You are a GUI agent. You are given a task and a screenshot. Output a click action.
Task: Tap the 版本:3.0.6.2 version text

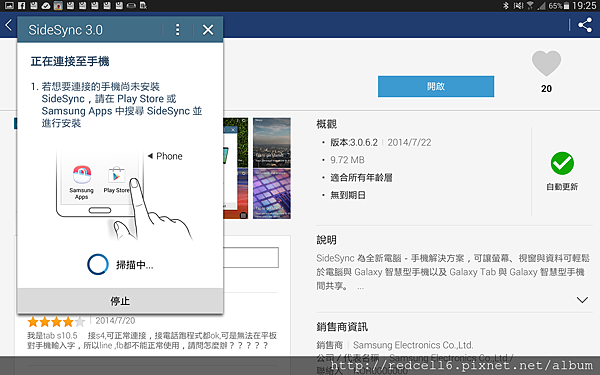pyautogui.click(x=354, y=142)
